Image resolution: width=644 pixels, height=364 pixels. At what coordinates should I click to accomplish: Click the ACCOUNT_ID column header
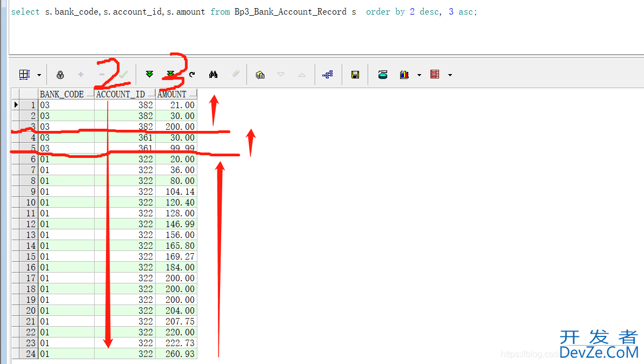point(125,94)
